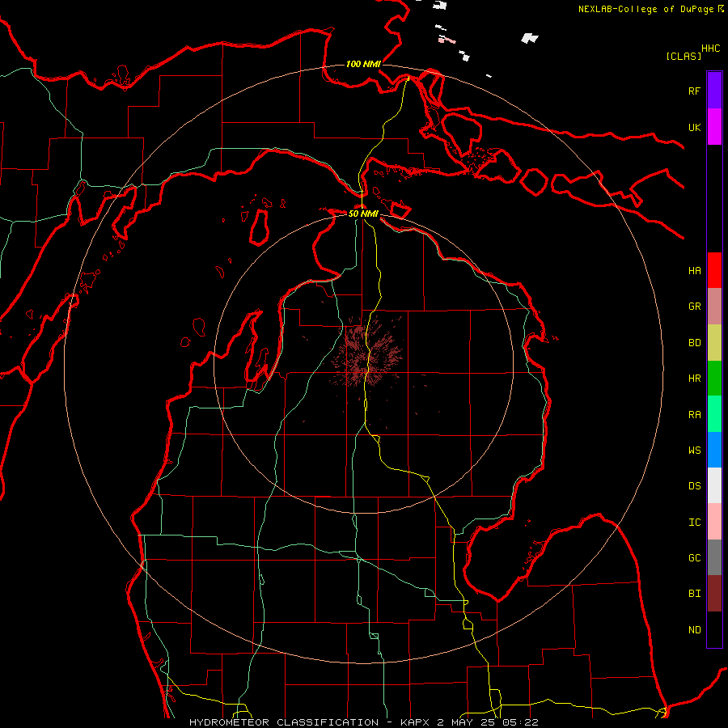Click the HA legend label

tap(694, 271)
